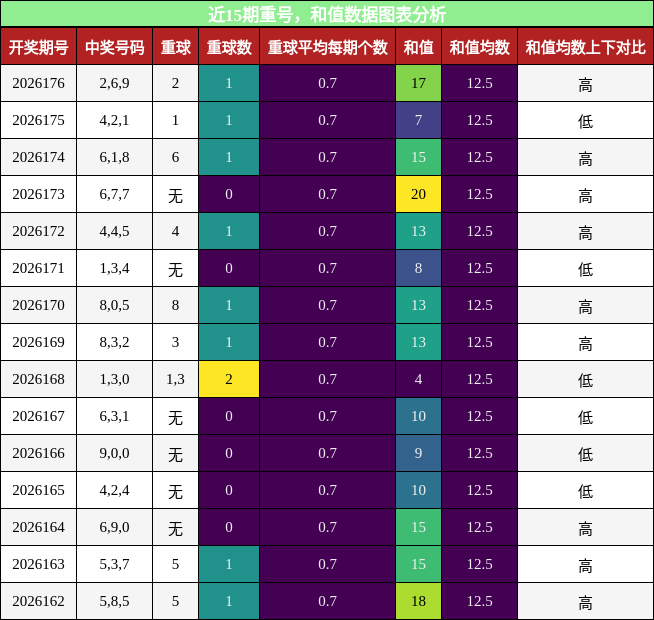Viewport: 654px width, 620px height.
Task: Click repeat ball 8 in row 2026170
Action: [176, 305]
